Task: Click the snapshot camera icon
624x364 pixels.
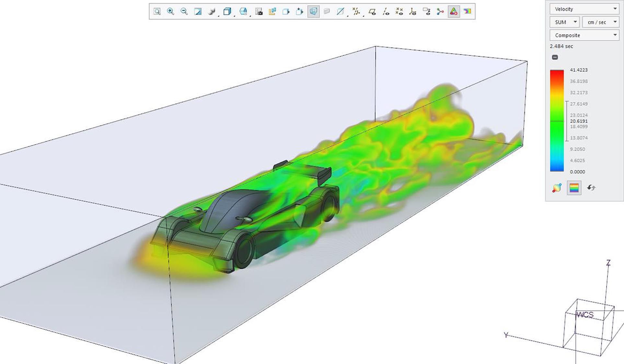Action: coord(259,12)
